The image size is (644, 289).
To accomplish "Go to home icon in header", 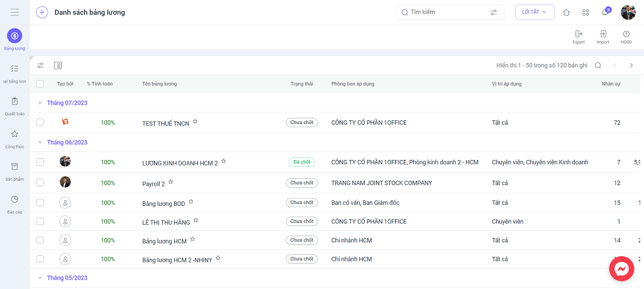I will click(567, 13).
